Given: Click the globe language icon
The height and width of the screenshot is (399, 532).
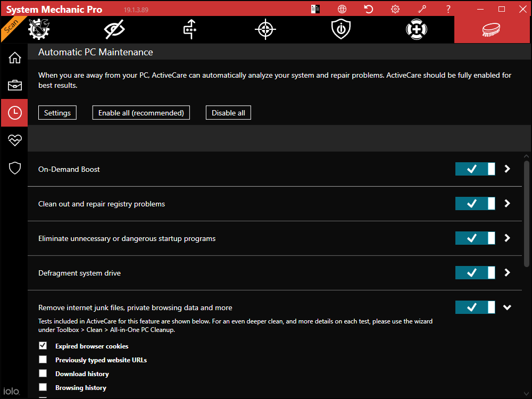Looking at the screenshot, I should pos(342,9).
